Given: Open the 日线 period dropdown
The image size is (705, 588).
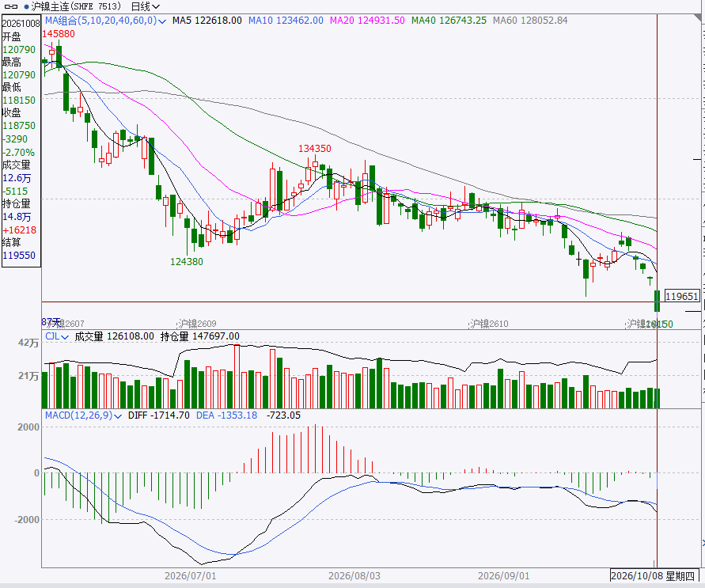Looking at the screenshot, I should pyautogui.click(x=146, y=7).
